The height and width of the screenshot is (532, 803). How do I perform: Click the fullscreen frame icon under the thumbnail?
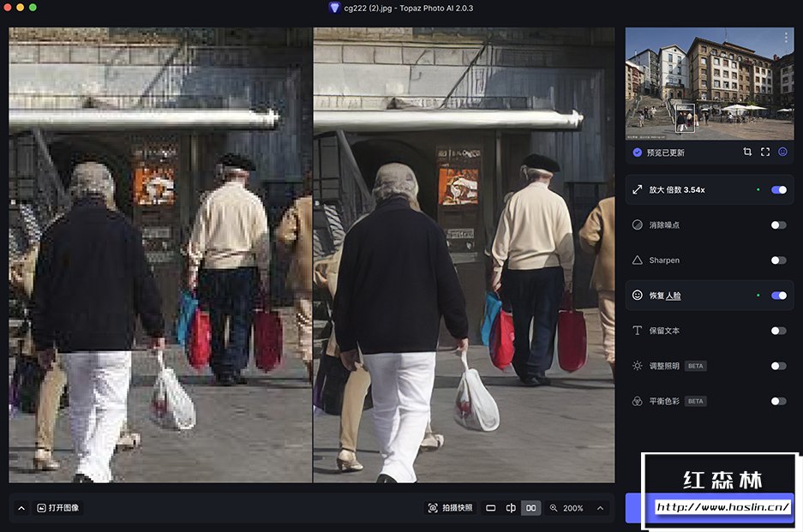click(765, 152)
